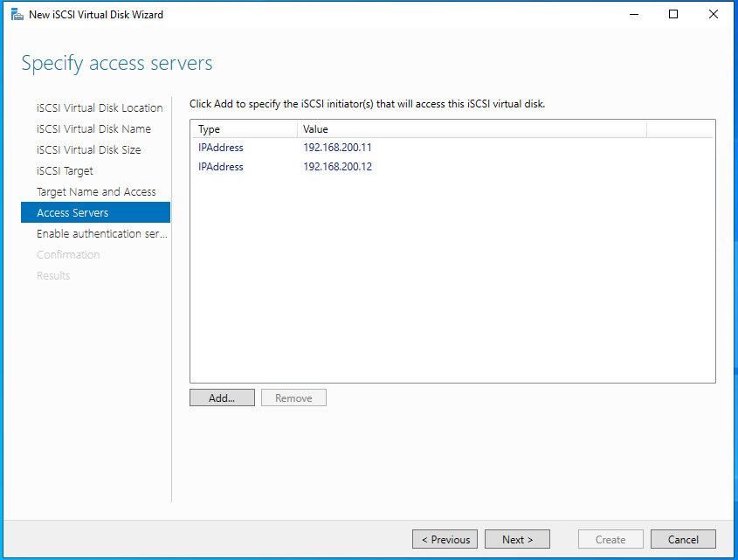
Task: Minimize the iSCSI Virtual Disk Wizard window
Action: tap(632, 14)
